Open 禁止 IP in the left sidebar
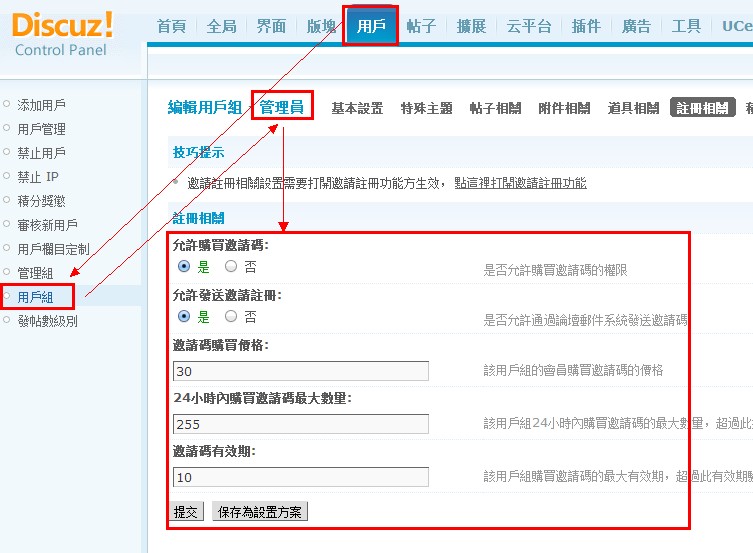753x553 pixels. (38, 177)
